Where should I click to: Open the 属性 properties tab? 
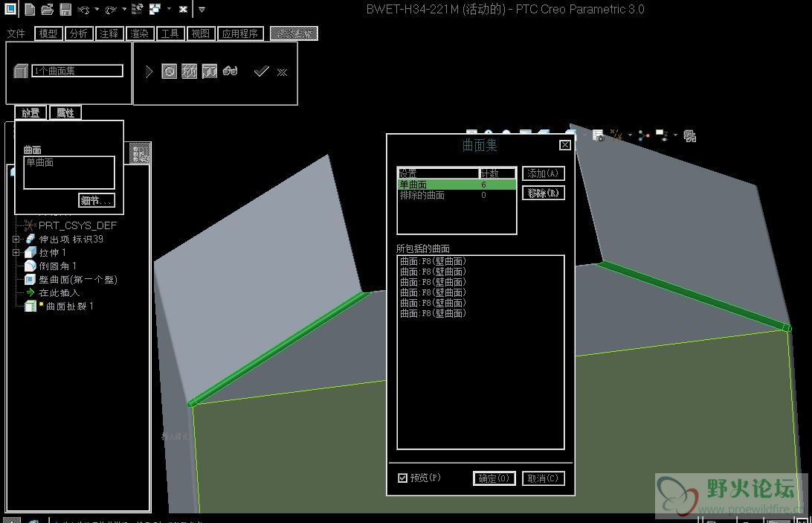65,112
